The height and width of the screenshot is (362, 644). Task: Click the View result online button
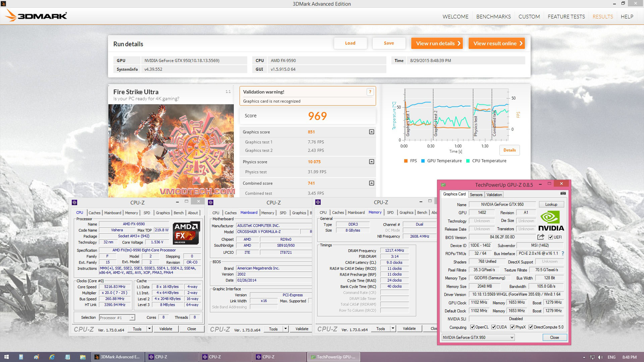pos(496,43)
